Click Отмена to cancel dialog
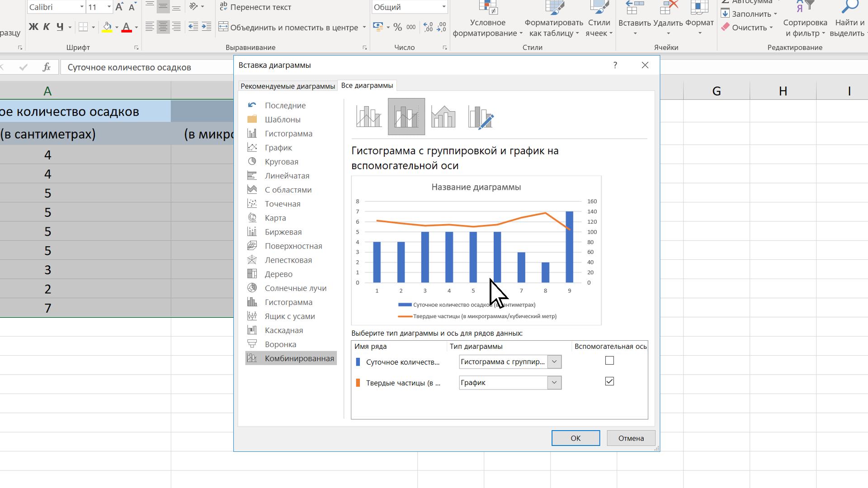This screenshot has width=868, height=488. click(631, 438)
